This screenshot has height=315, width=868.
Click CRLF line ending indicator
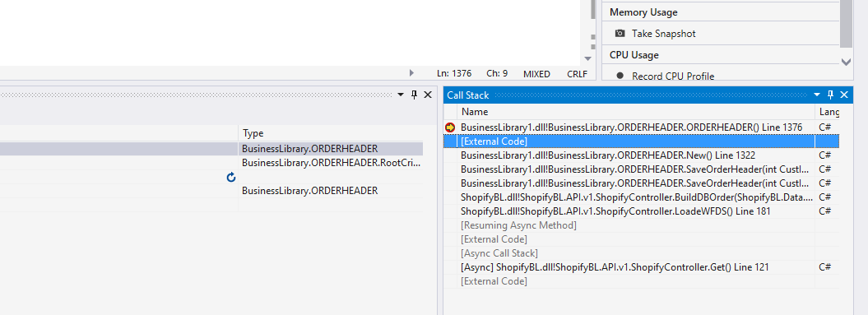(577, 74)
